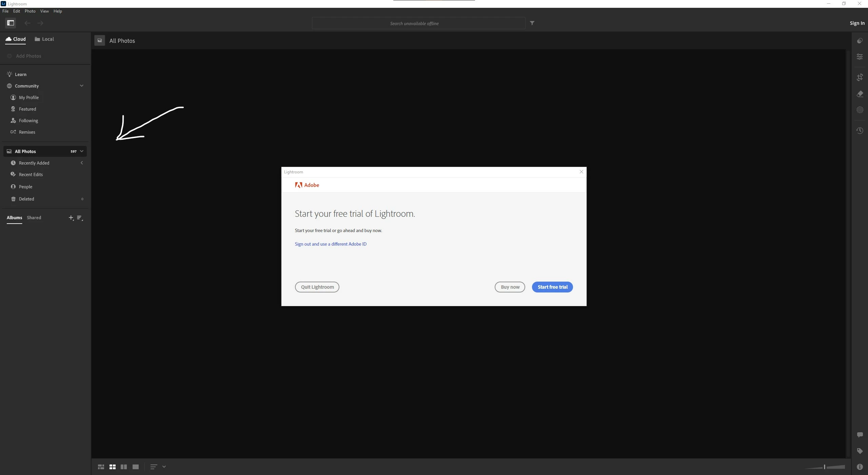Collapse the Community section chevron
The image size is (868, 475).
click(x=81, y=86)
